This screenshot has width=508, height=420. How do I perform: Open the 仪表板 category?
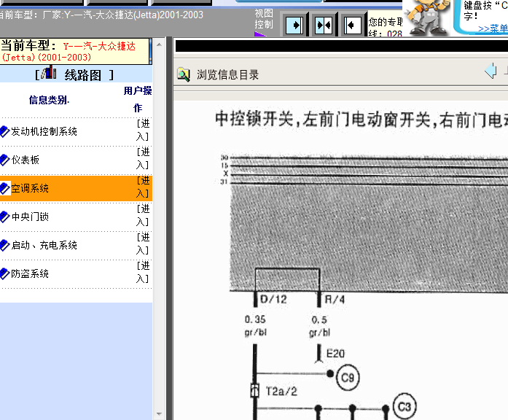point(26,160)
